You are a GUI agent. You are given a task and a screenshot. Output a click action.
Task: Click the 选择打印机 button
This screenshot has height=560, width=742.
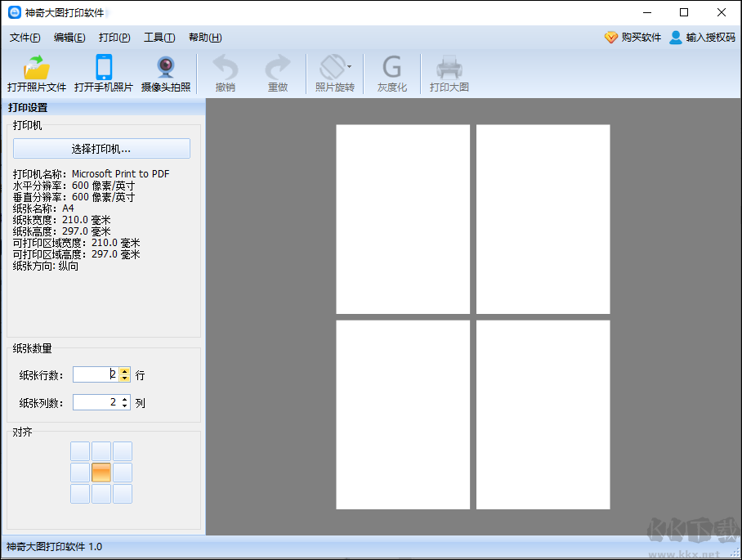point(102,149)
